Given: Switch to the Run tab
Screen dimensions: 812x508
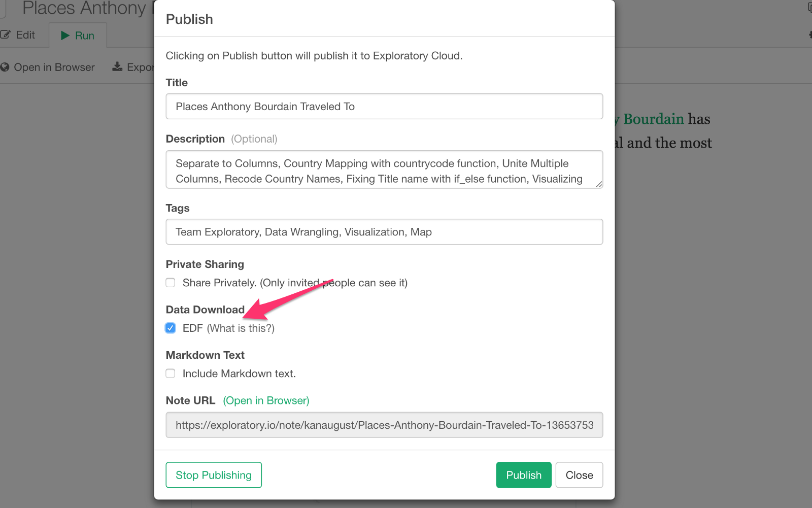Looking at the screenshot, I should [x=78, y=36].
